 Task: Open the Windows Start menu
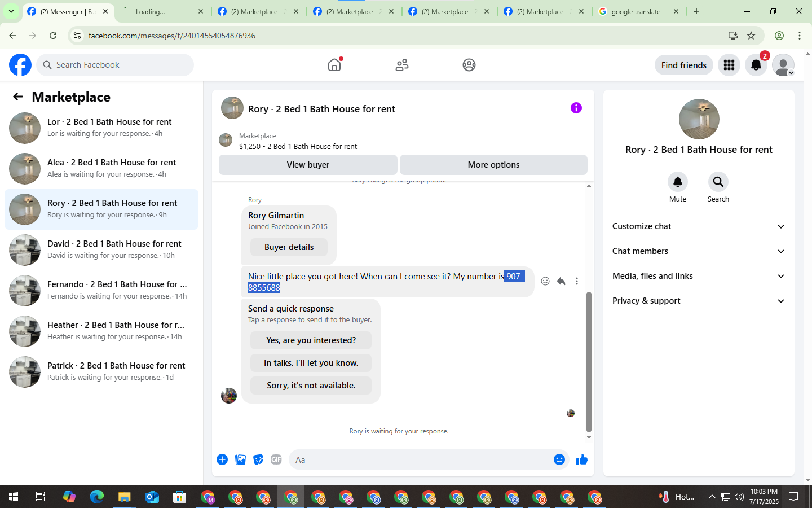click(14, 497)
